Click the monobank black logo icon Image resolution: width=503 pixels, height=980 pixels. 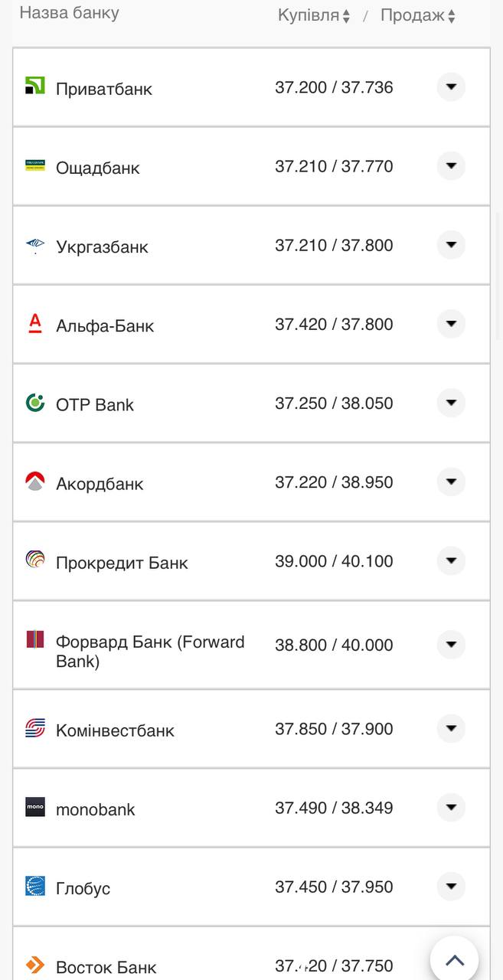pyautogui.click(x=35, y=807)
